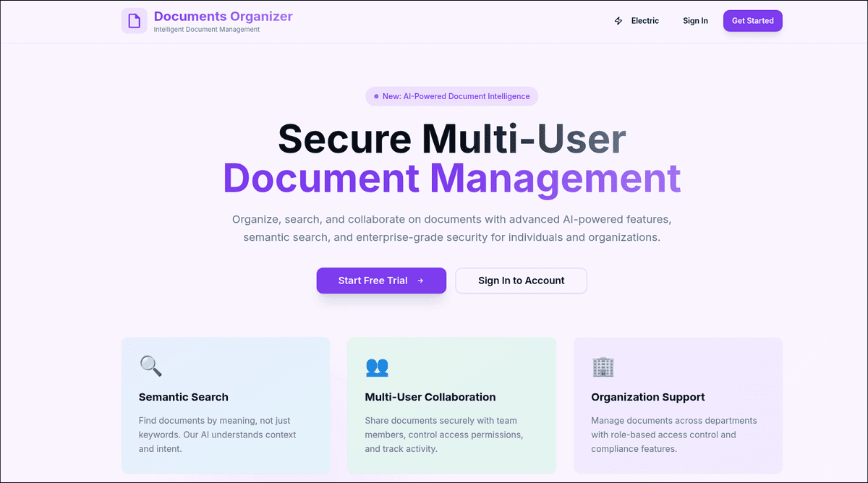This screenshot has width=868, height=483.
Task: Select the Multi-User Collaboration feature card
Action: coord(451,405)
